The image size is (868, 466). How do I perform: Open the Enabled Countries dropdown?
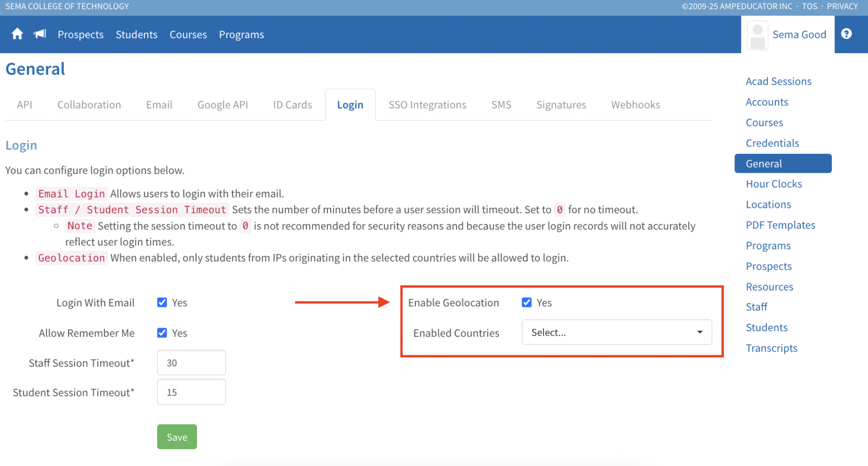pyautogui.click(x=611, y=332)
